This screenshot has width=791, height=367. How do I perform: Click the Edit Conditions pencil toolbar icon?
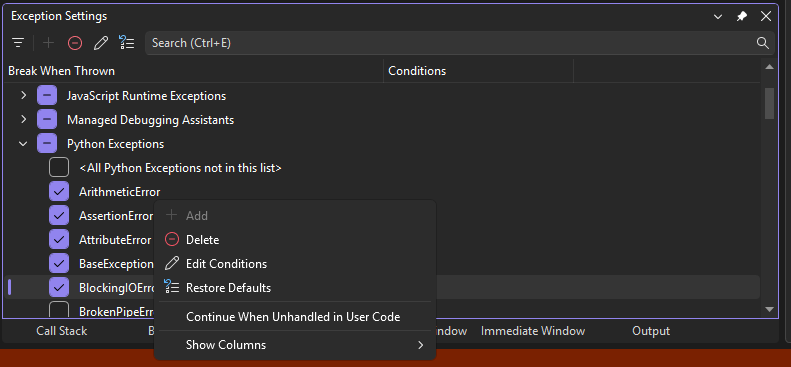coord(101,43)
